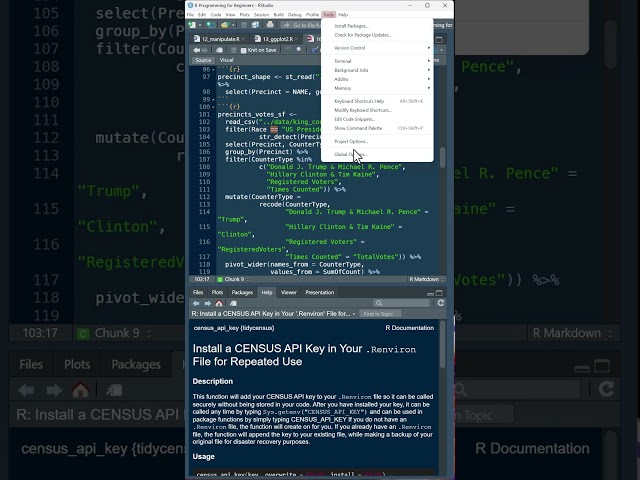This screenshot has height=480, width=640.
Task: Switch to the 12_ggplot2.R tab
Action: tap(278, 39)
